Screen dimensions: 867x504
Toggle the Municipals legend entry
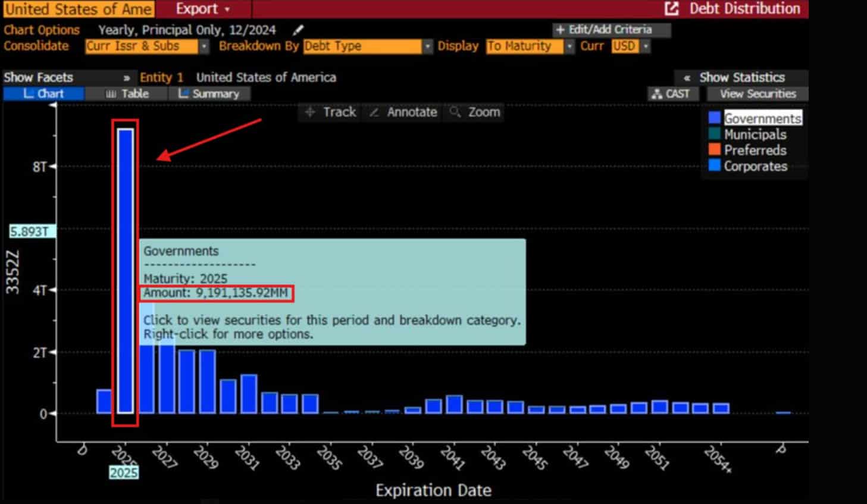coord(755,134)
